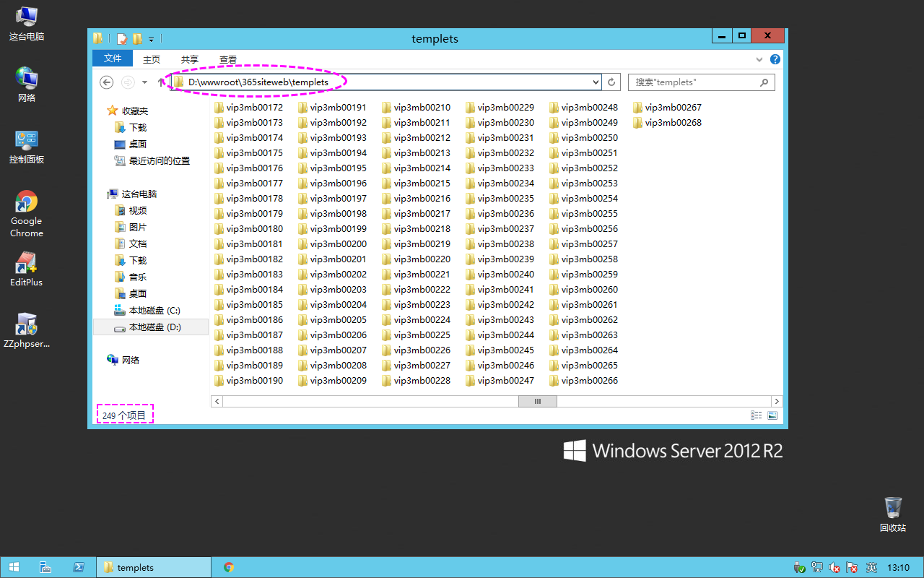Open Server Manager from the taskbar

tap(45, 567)
